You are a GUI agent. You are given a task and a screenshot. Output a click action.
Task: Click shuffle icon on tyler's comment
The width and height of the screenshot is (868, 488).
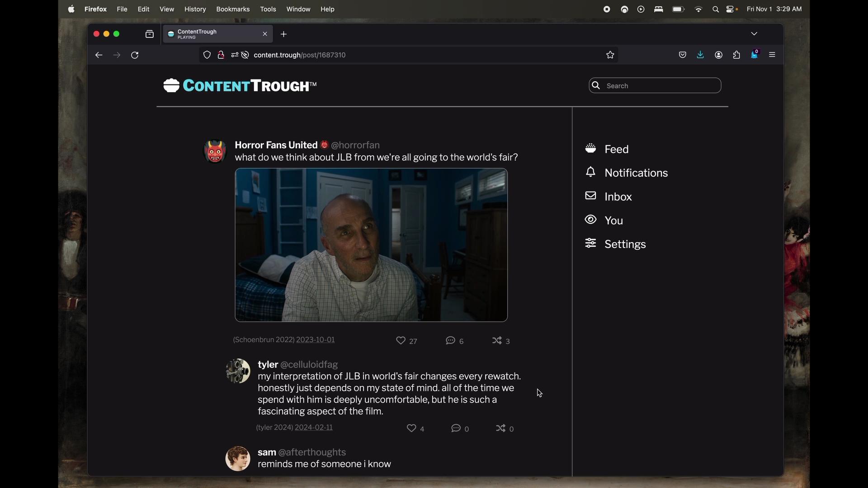click(500, 428)
